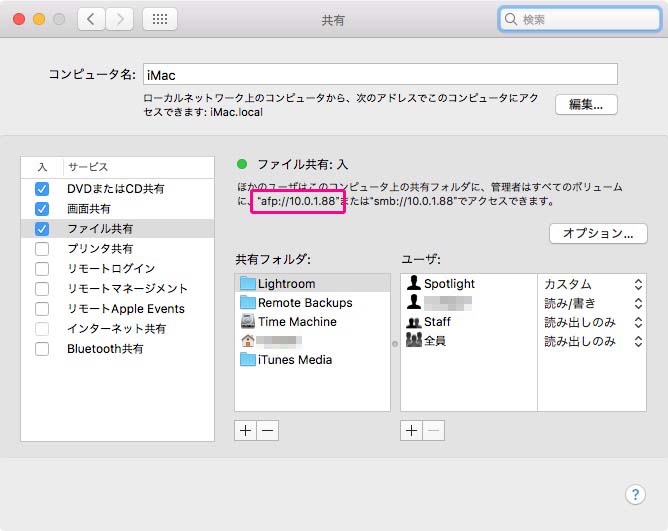Go back with the left chevron button

tap(91, 19)
